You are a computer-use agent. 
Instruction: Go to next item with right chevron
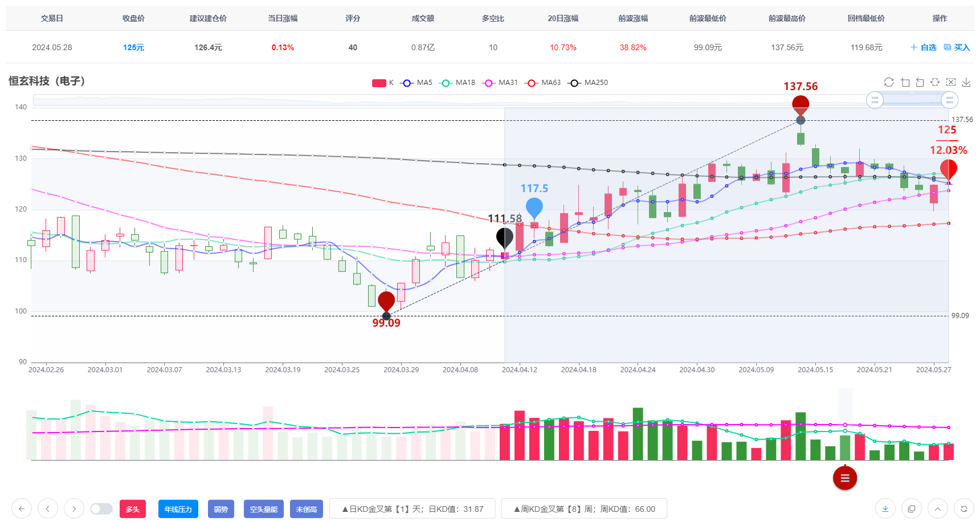coord(74,508)
